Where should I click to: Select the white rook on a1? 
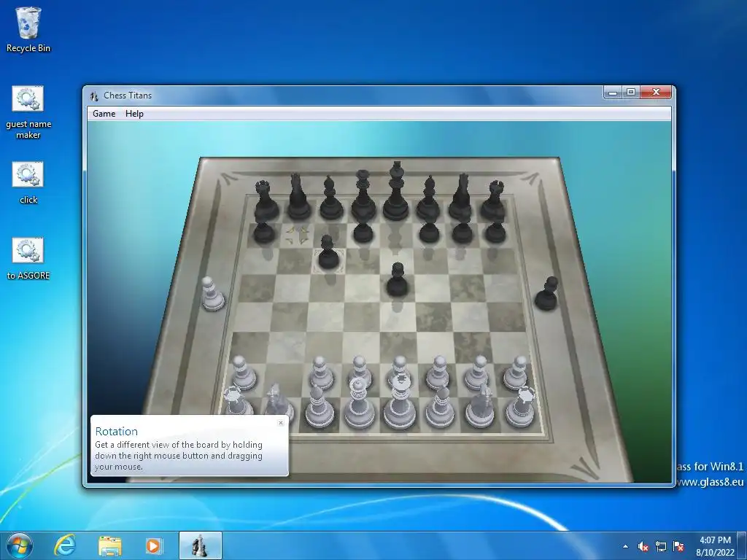click(x=237, y=403)
